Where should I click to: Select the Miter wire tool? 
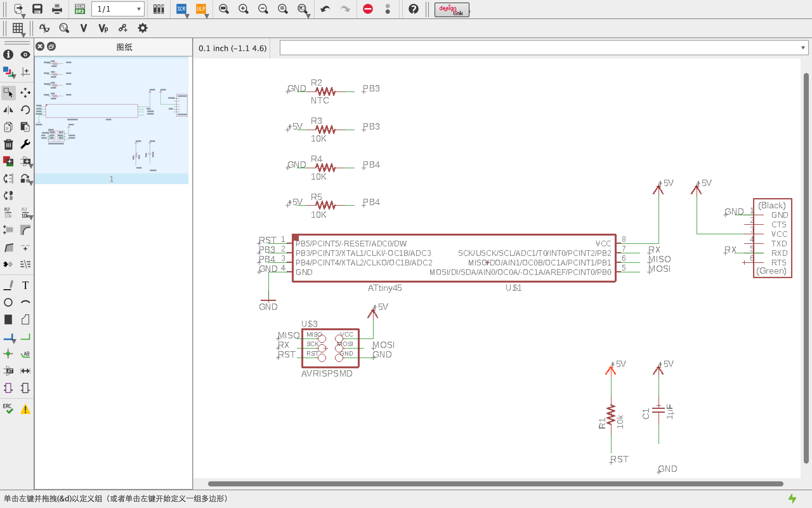(25, 230)
